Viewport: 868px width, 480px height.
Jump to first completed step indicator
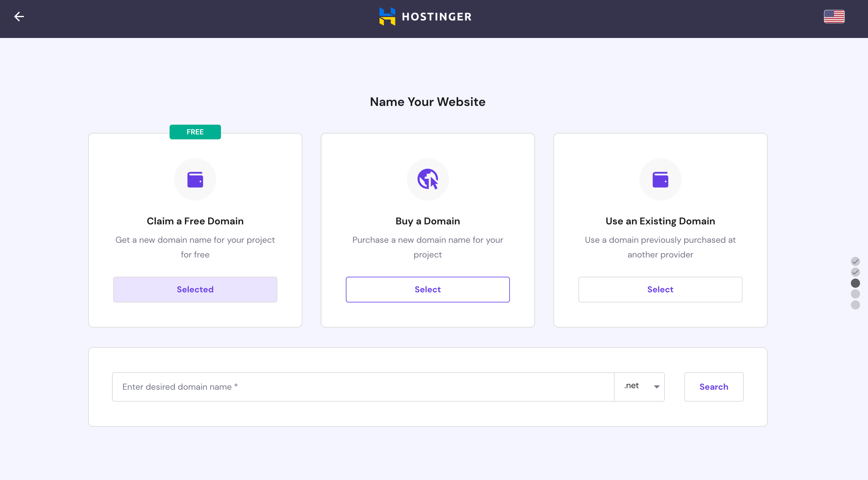[x=855, y=261]
